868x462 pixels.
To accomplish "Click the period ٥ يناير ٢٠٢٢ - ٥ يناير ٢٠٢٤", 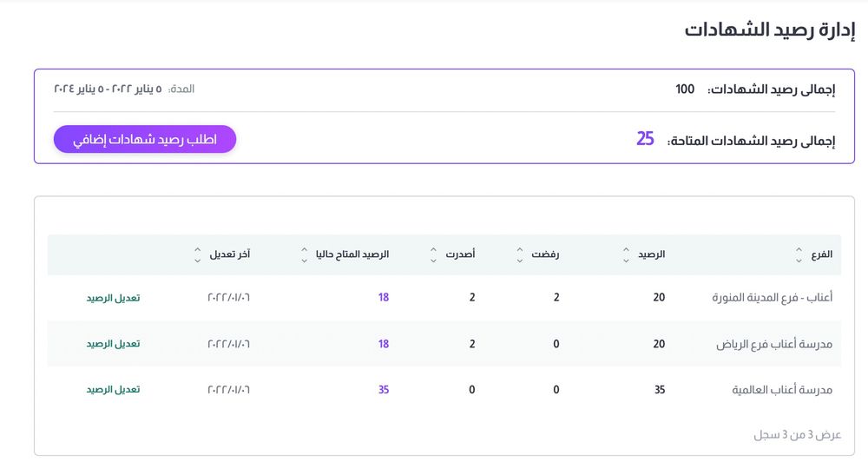I will point(108,89).
